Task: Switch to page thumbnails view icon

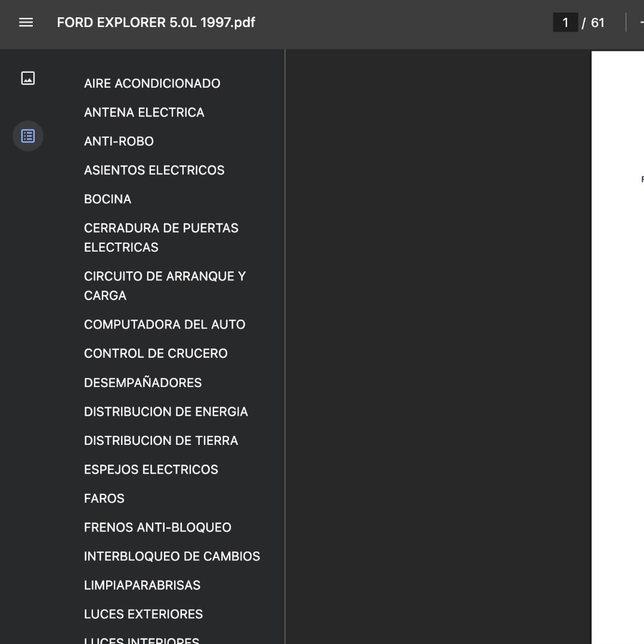Action: pos(28,78)
